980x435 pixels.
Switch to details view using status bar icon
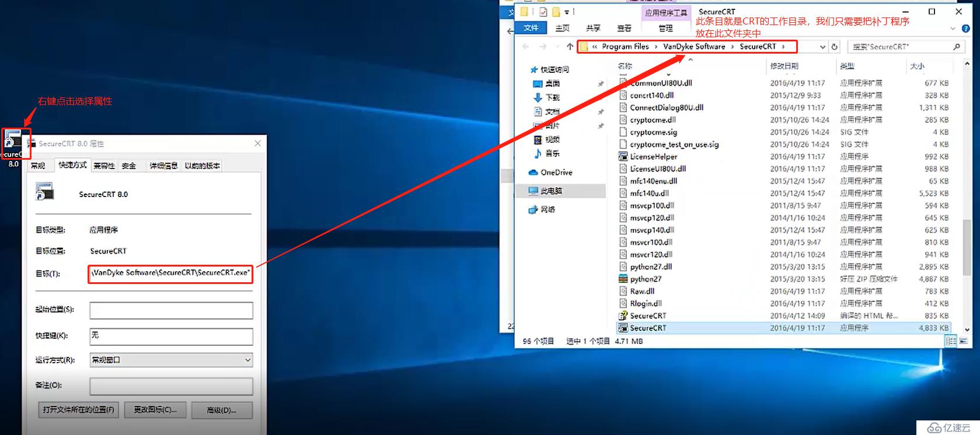pyautogui.click(x=951, y=341)
